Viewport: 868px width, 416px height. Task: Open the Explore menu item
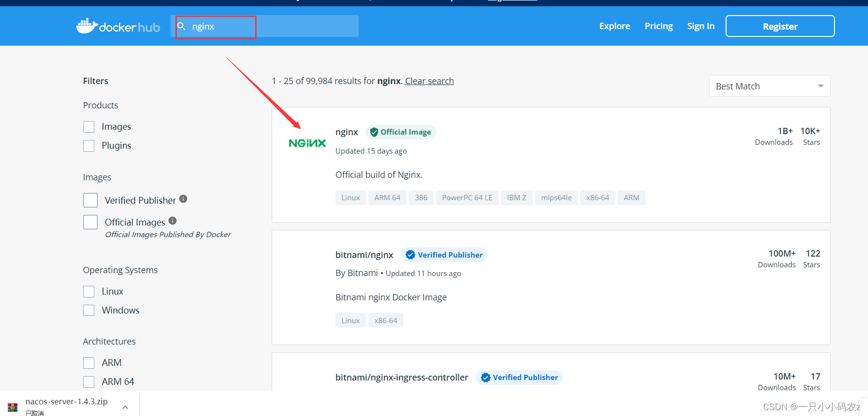click(615, 26)
